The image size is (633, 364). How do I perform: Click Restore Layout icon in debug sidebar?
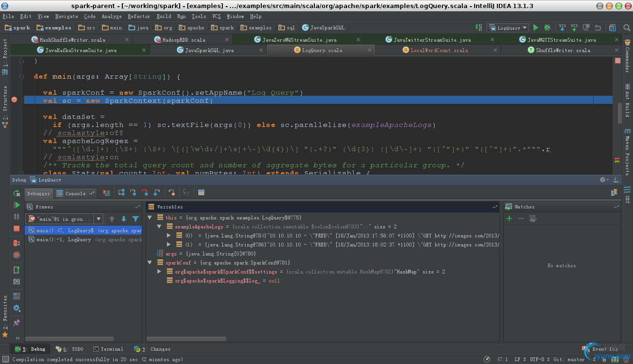point(17,296)
